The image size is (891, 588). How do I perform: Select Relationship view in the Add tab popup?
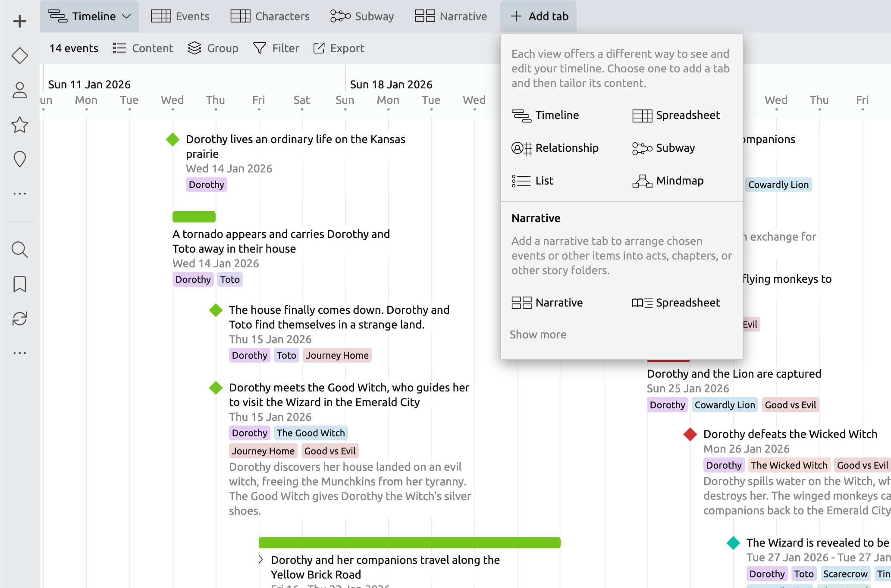[555, 148]
